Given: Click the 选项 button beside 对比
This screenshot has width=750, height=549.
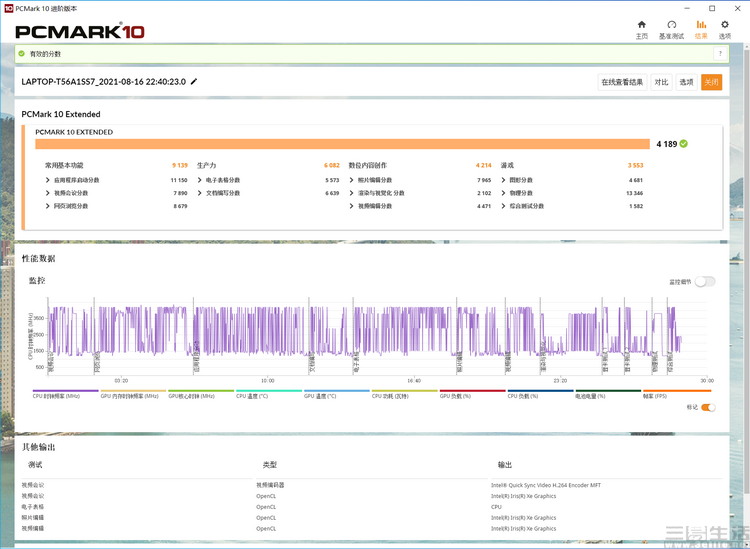Looking at the screenshot, I should coord(686,82).
